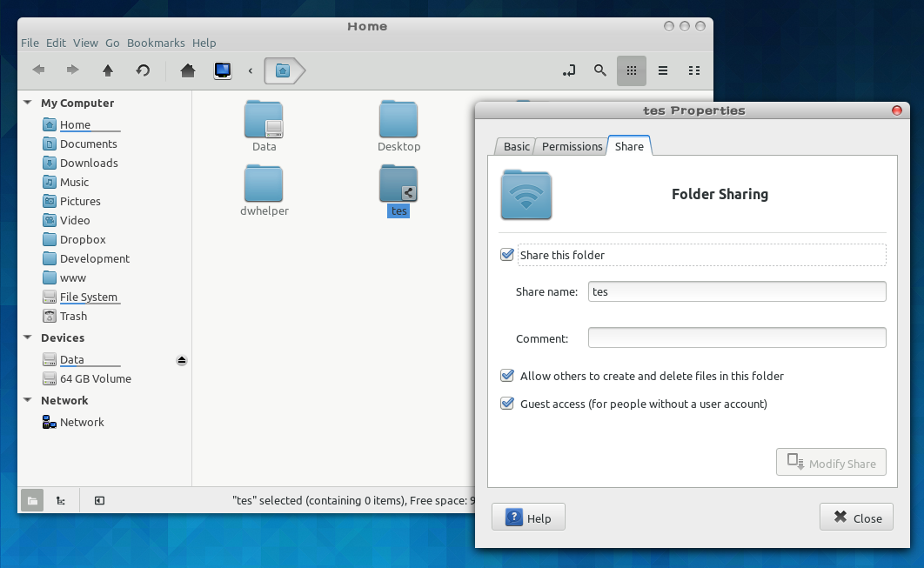The width and height of the screenshot is (924, 568).
Task: Collapse the Network sidebar section
Action: pyautogui.click(x=28, y=400)
